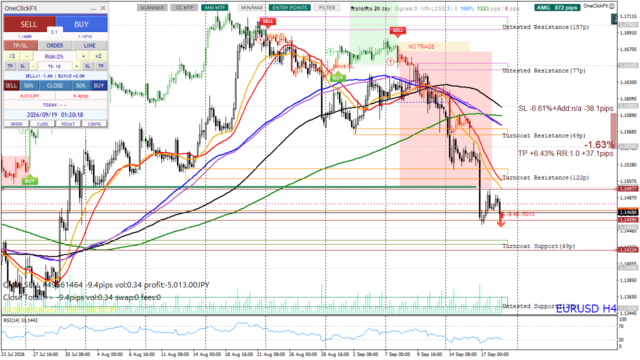Toggle the SCANNER button
Screen dimensions: 640x360
coord(152,8)
